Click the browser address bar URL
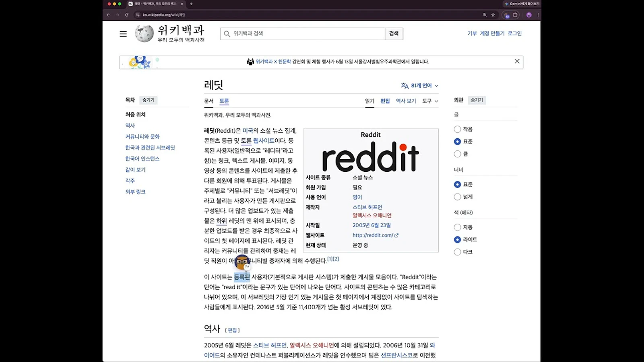 [x=164, y=15]
